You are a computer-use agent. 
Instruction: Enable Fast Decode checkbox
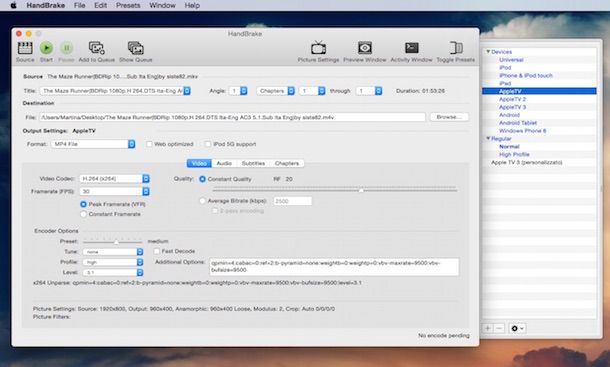tap(156, 251)
